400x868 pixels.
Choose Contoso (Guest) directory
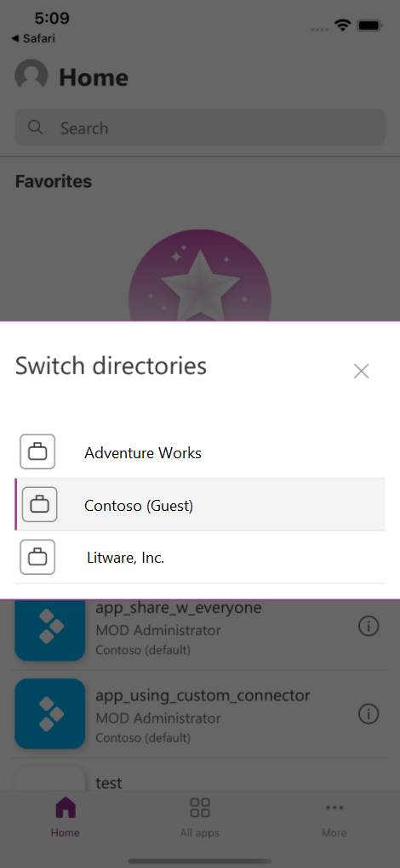(x=200, y=505)
